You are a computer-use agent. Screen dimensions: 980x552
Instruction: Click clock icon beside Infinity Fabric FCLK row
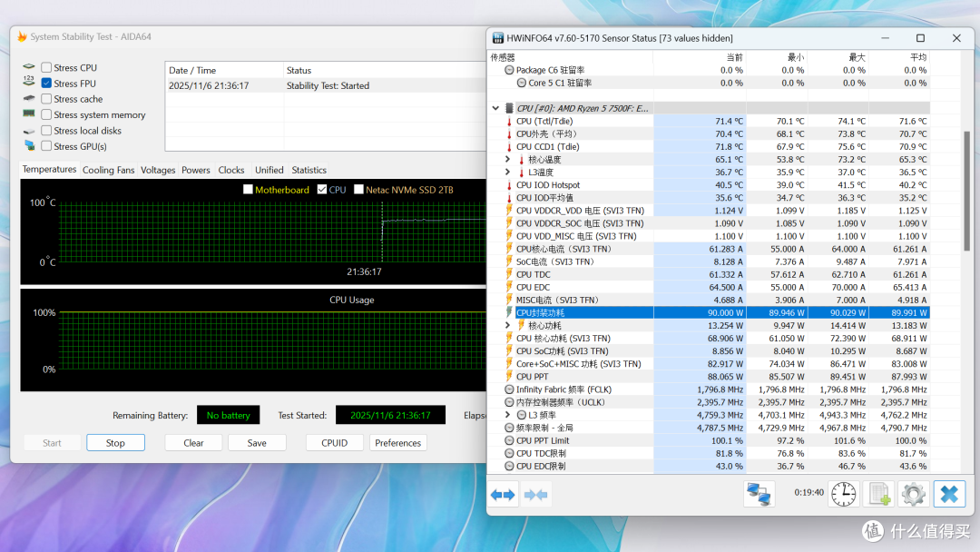tap(509, 389)
